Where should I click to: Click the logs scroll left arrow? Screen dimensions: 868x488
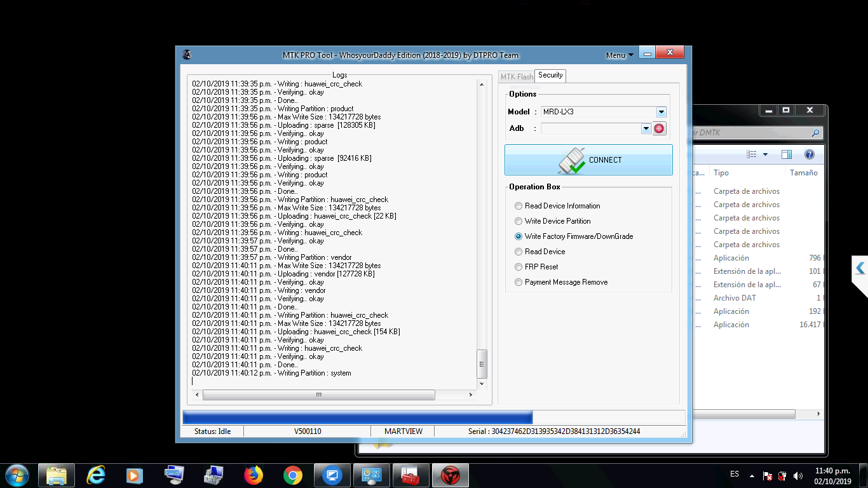pos(196,395)
